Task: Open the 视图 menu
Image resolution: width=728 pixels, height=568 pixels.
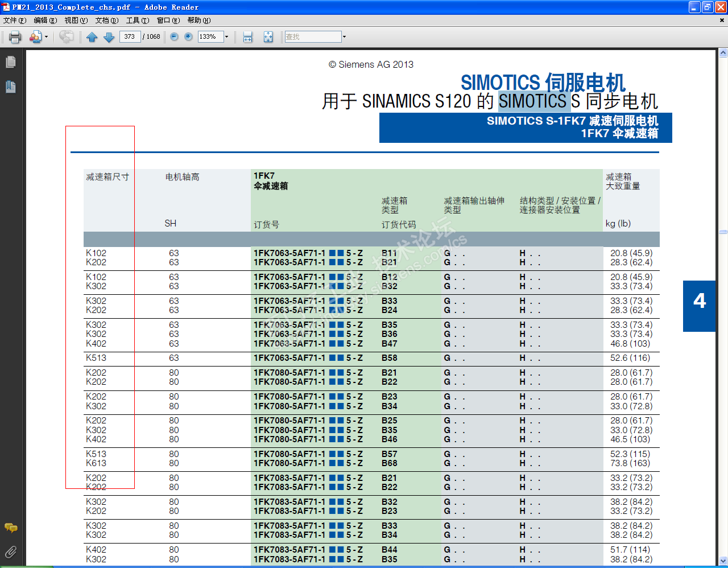Action: 76,20
